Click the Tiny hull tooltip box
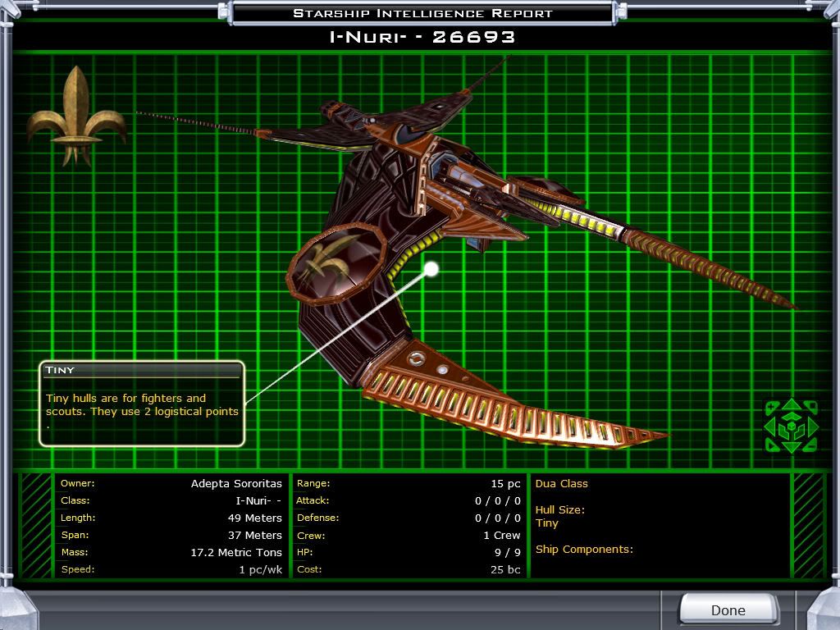 pyautogui.click(x=142, y=404)
